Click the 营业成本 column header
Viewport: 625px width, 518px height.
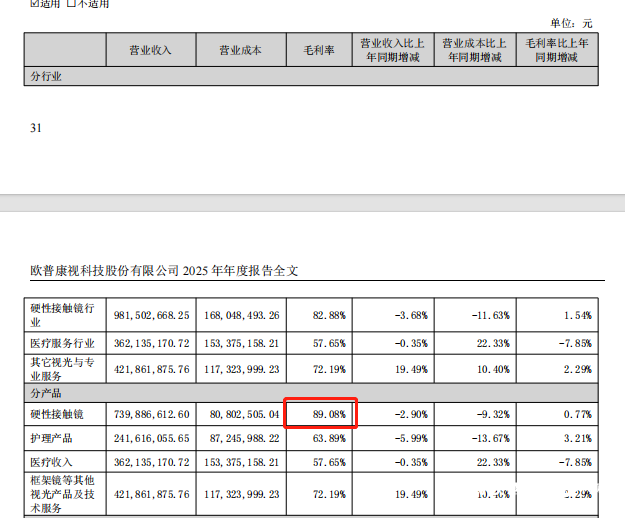click(240, 50)
